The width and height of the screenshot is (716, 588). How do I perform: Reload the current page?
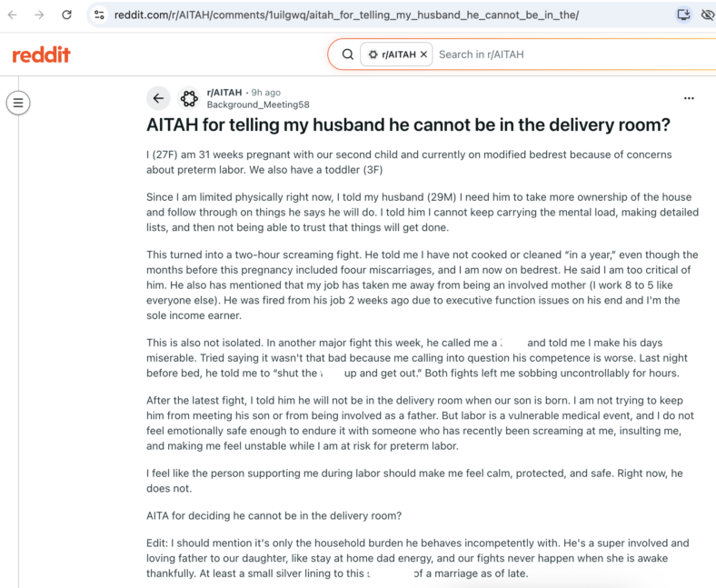66,15
